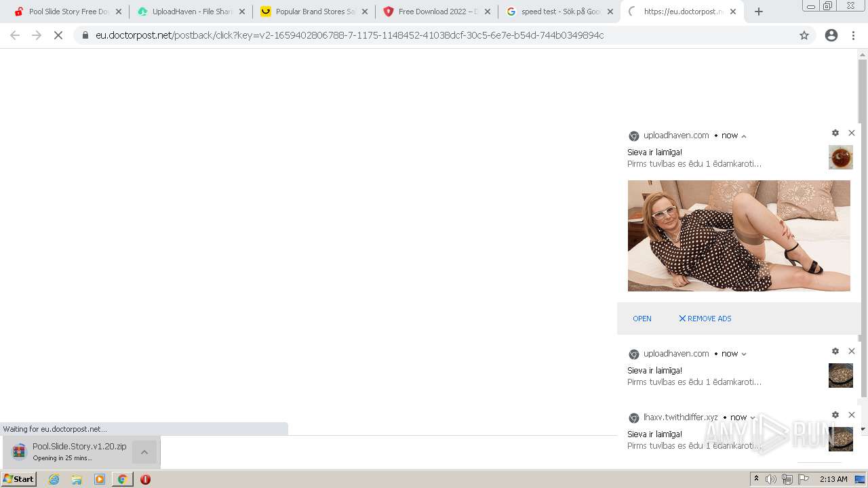Viewport: 868px width, 488px height.
Task: Open Windows Media Player from taskbar
Action: pyautogui.click(x=100, y=479)
